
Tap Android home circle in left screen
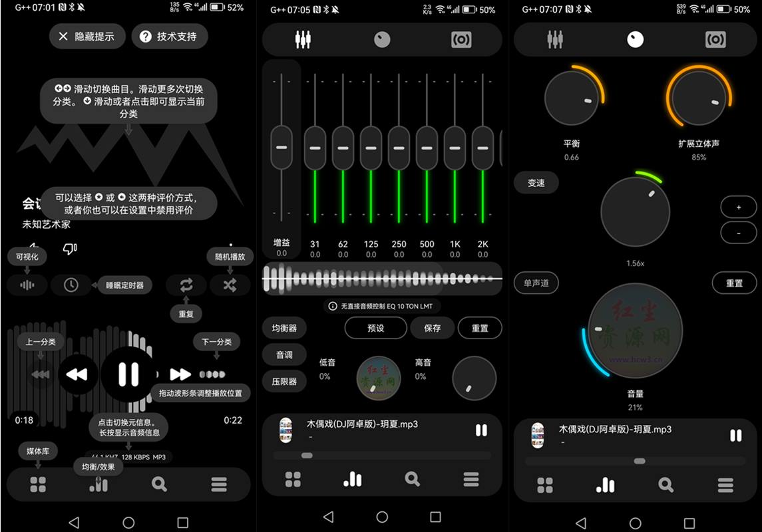pos(128,523)
